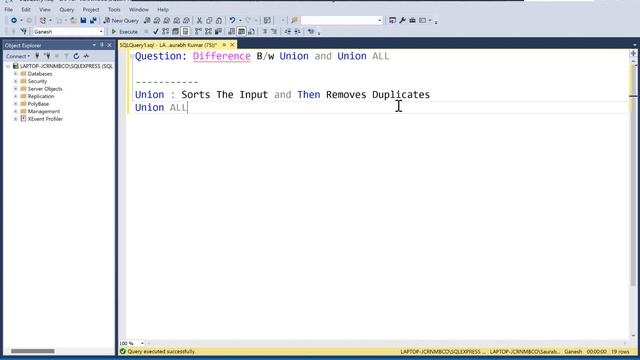Toggle auto-hide pin on Object Explorer
640x360 pixels.
102,45
